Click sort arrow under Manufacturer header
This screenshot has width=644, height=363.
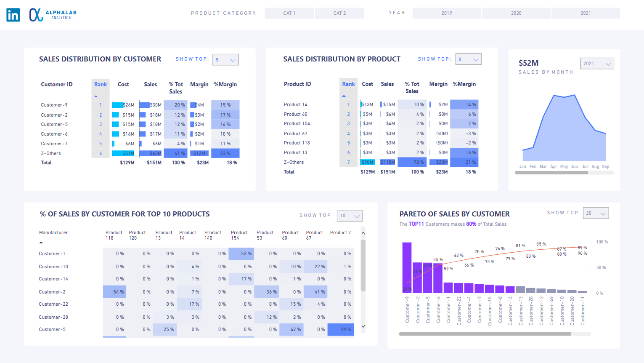click(41, 243)
